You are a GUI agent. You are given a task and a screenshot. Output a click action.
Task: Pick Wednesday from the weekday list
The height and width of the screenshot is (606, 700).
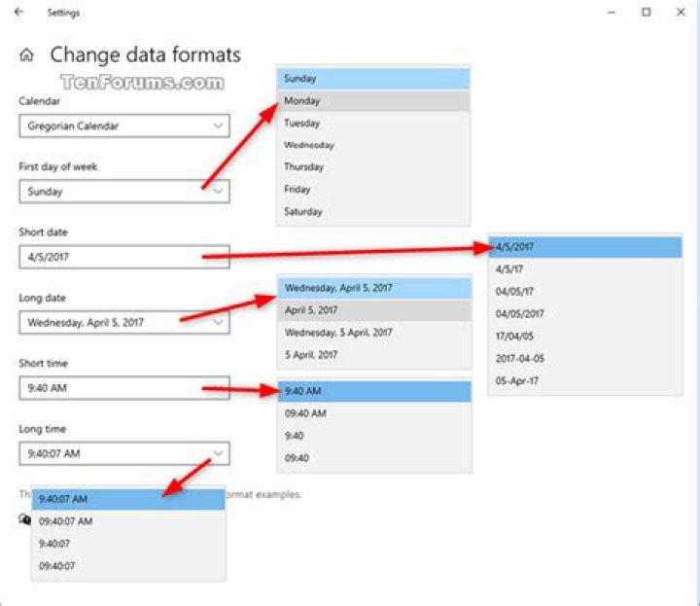pos(373,145)
